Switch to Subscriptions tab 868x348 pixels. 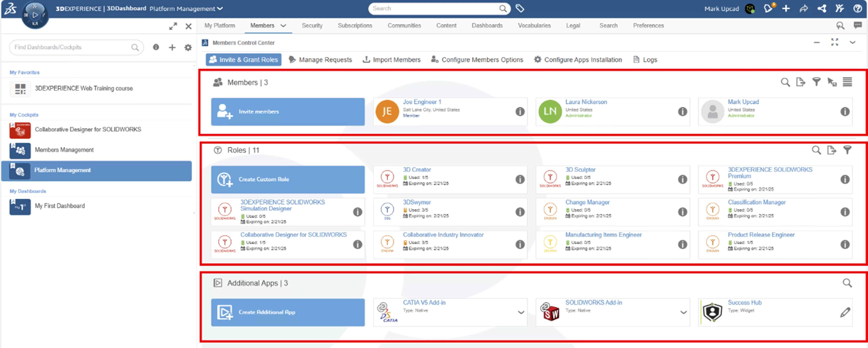pyautogui.click(x=355, y=26)
